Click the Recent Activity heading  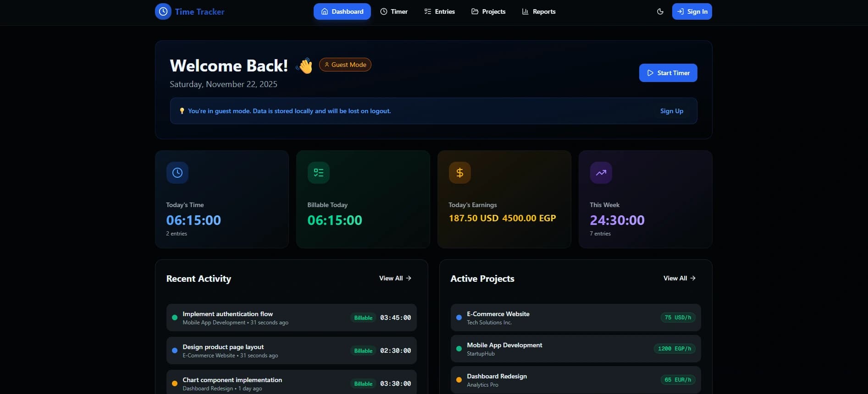tap(199, 279)
